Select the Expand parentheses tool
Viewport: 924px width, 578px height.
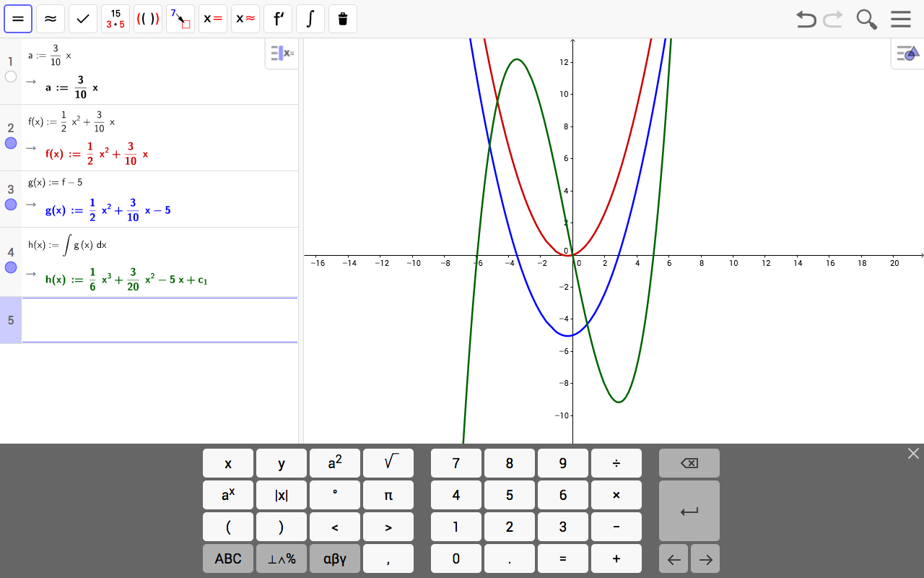(x=148, y=19)
